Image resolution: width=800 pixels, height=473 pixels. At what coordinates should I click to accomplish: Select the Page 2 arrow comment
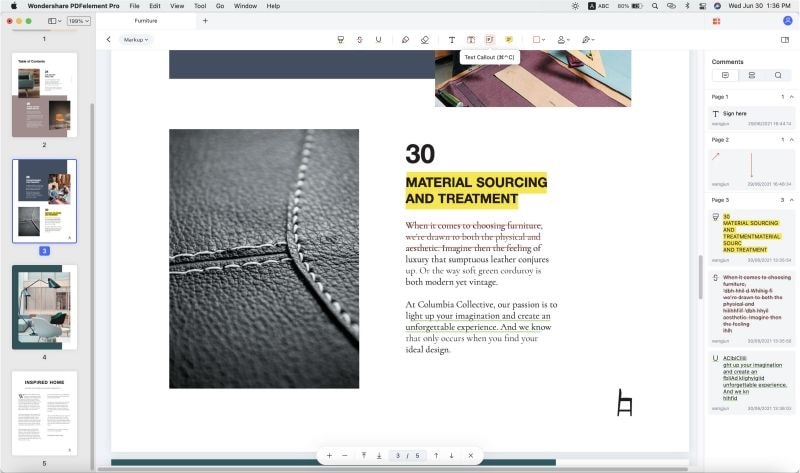(751, 169)
